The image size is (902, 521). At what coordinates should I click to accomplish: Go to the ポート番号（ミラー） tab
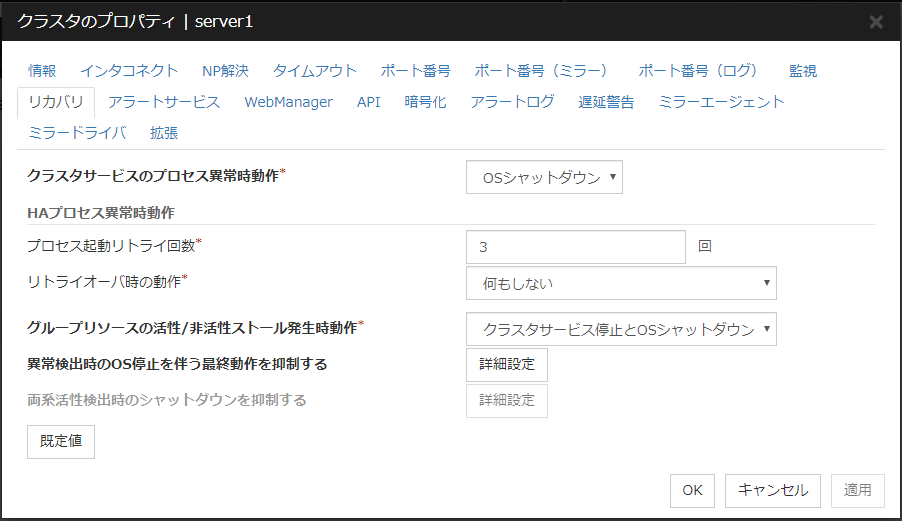pyautogui.click(x=541, y=71)
